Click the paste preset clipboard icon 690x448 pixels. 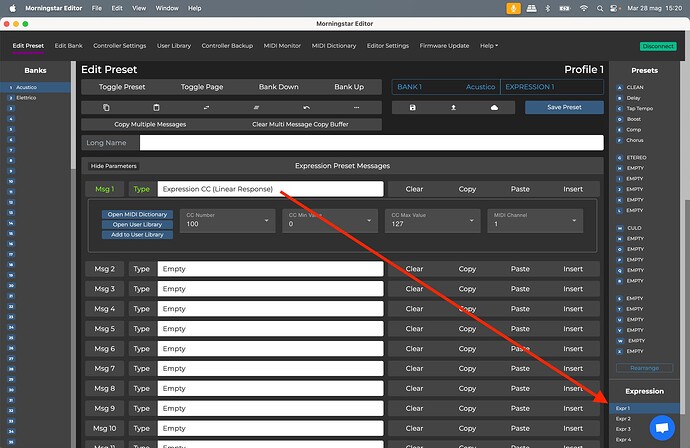[x=156, y=107]
